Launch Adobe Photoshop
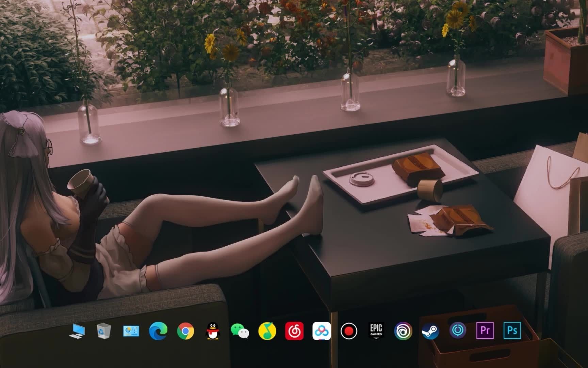 coord(512,330)
